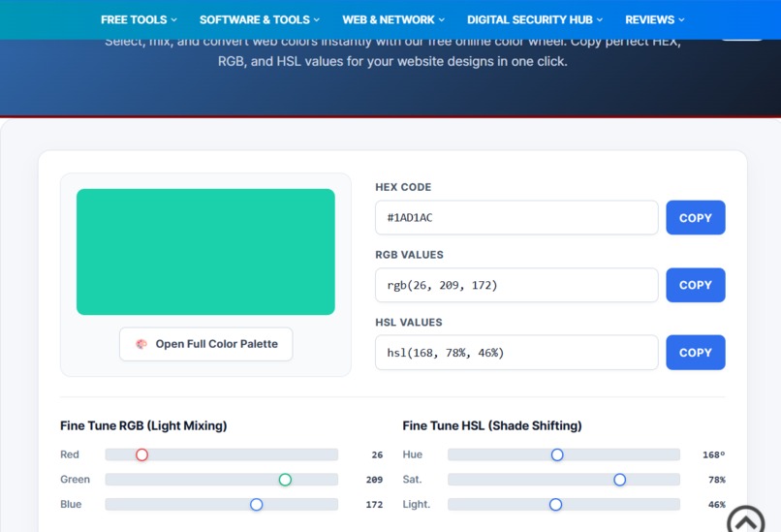Click the Open Full Color Palette button
781x532 pixels.
point(206,344)
